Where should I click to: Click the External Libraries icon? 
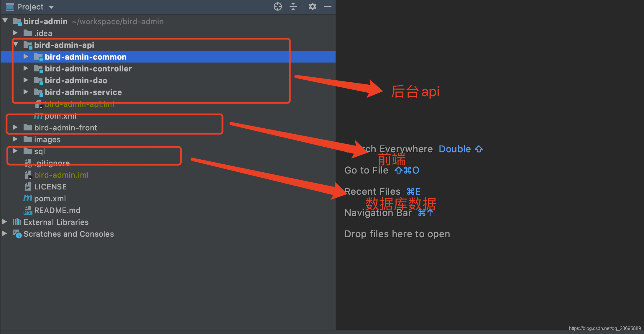(17, 222)
